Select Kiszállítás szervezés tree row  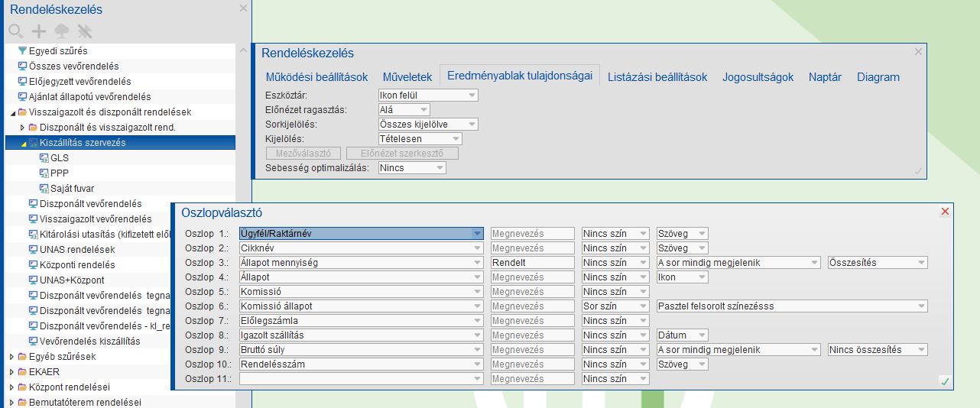tap(120, 143)
